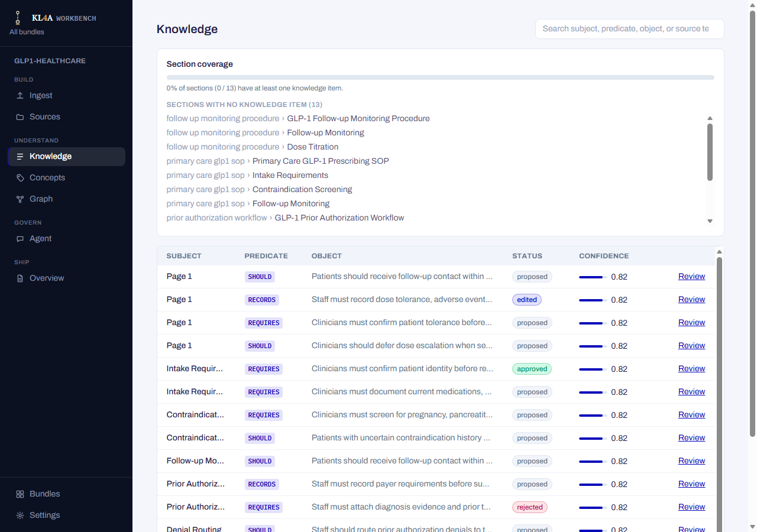Viewport: 757px width, 532px height.
Task: Review the uncertain contraindication history item
Action: click(691, 437)
